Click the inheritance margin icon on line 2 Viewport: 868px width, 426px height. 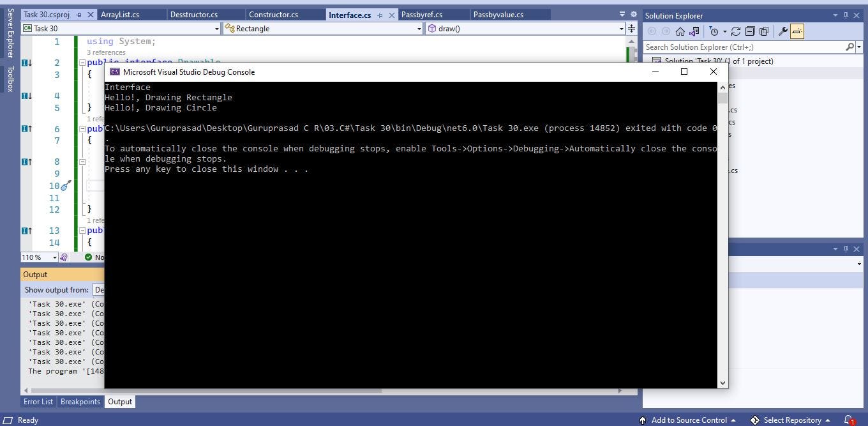click(x=26, y=63)
